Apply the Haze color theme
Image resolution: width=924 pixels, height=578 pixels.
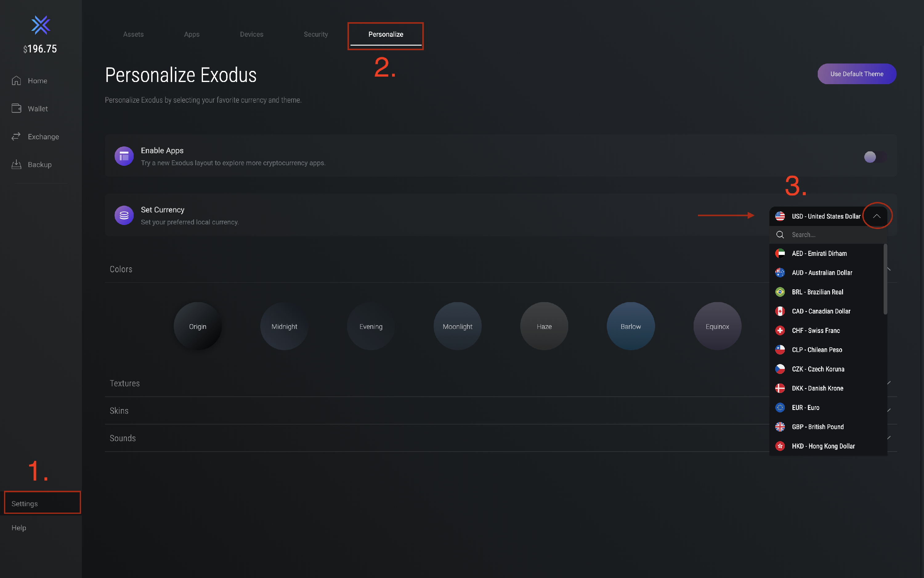544,326
